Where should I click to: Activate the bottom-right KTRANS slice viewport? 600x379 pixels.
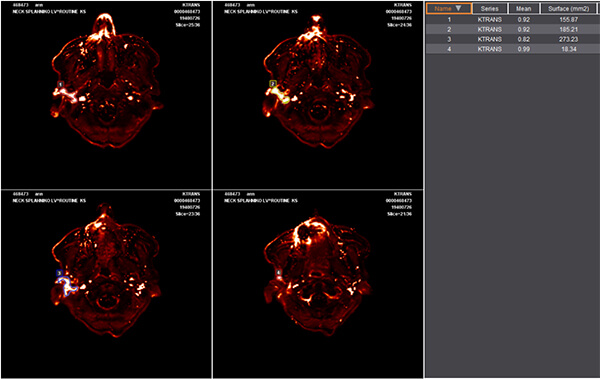318,284
